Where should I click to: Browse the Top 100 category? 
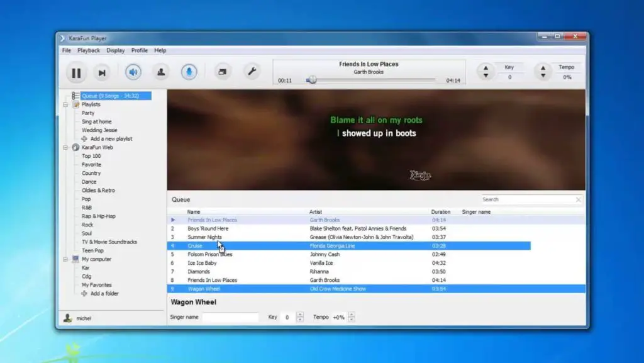91,156
